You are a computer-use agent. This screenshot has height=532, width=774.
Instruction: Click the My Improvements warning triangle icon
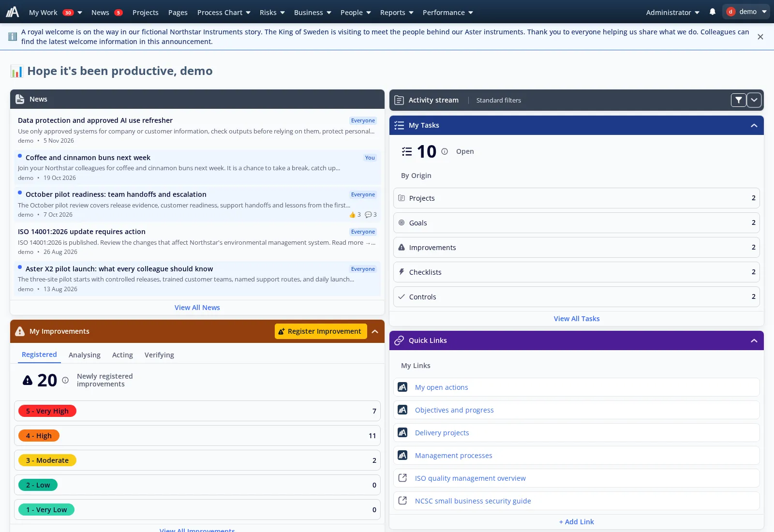[x=20, y=331]
